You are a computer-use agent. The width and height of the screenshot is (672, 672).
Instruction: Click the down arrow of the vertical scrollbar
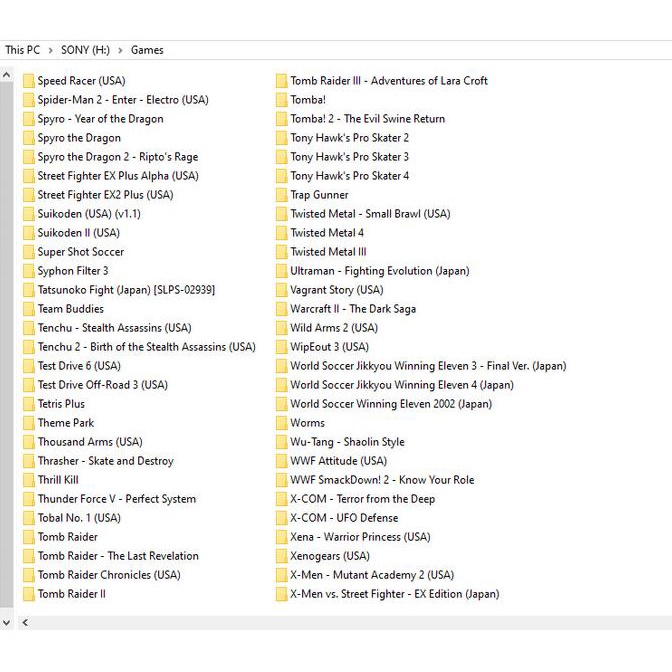(7, 623)
